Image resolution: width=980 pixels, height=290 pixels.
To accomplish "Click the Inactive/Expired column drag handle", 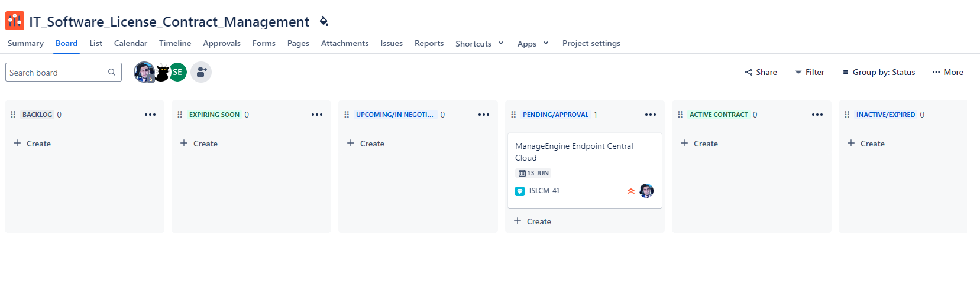I will tap(847, 115).
